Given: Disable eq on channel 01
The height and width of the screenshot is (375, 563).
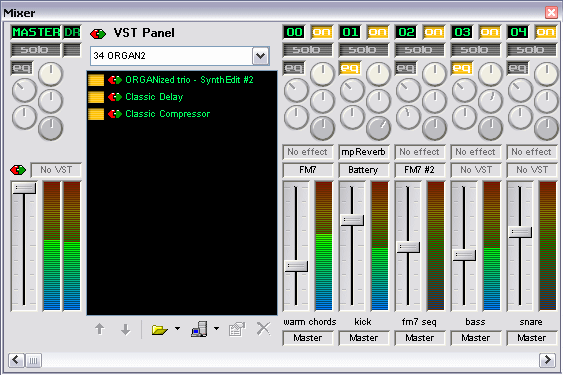Looking at the screenshot, I should tap(350, 68).
